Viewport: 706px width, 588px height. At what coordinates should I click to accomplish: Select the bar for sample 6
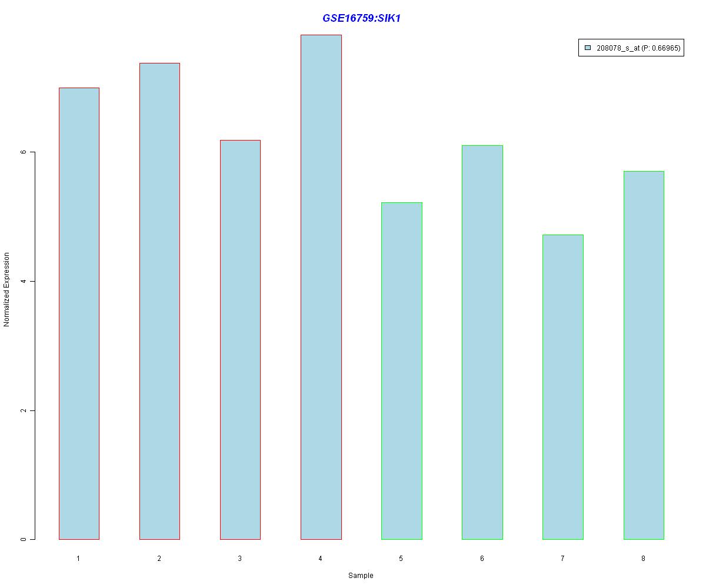[x=482, y=342]
